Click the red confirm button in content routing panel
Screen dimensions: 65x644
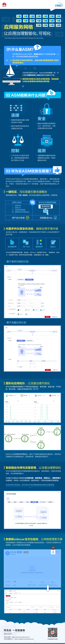point(47,317)
